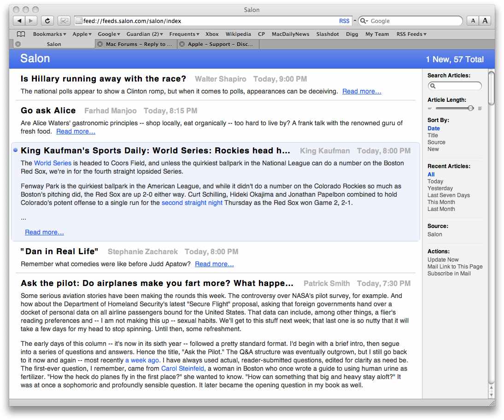Click the long article length icon
The height and width of the screenshot is (420, 504).
(x=480, y=109)
